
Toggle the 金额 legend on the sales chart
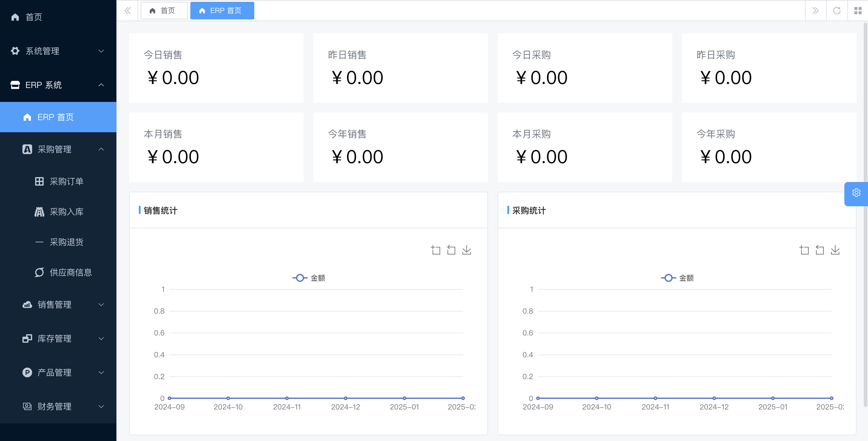click(x=308, y=278)
